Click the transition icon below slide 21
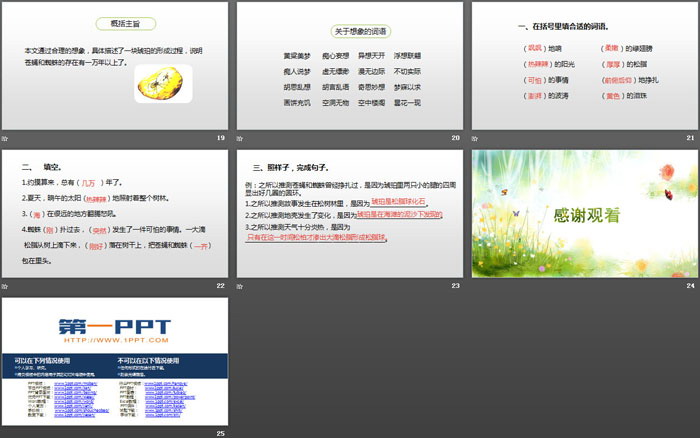The width and height of the screenshot is (700, 438). 475,137
